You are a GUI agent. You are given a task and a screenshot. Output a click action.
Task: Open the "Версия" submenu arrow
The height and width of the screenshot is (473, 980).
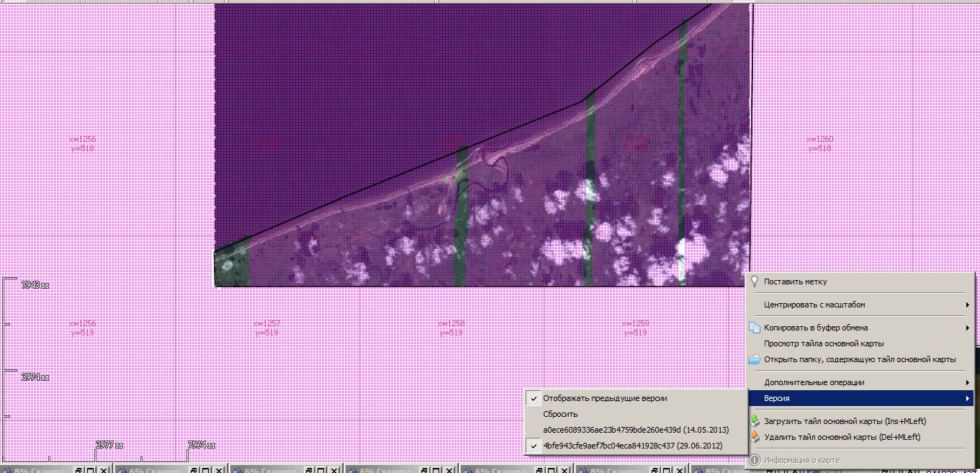click(966, 399)
